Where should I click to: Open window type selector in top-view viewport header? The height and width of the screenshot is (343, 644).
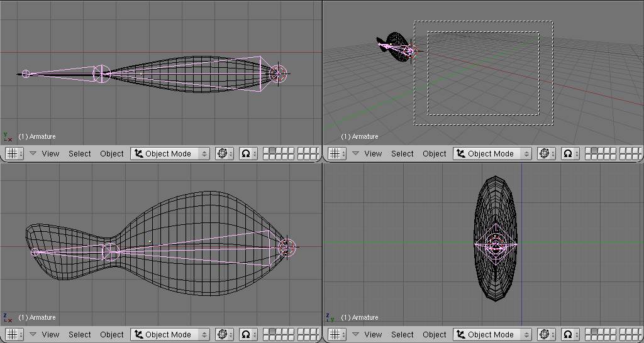[15, 153]
